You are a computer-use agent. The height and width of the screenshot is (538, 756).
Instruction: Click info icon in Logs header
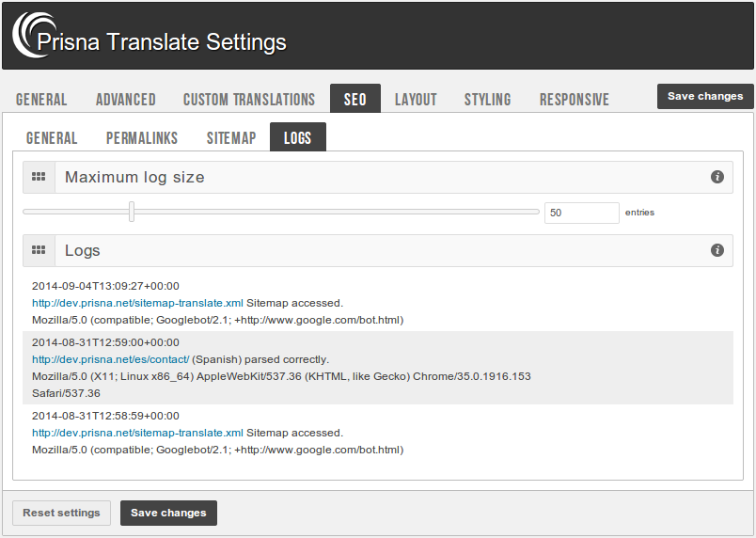717,250
